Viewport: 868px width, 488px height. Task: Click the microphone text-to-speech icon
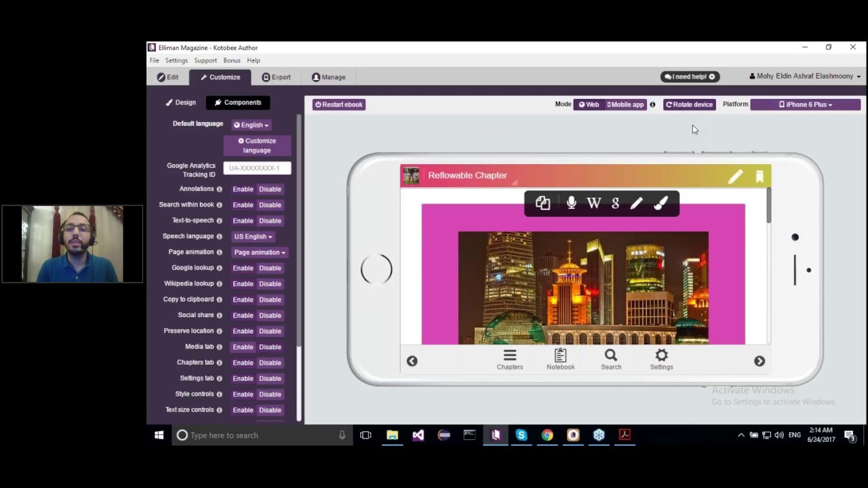click(x=571, y=203)
